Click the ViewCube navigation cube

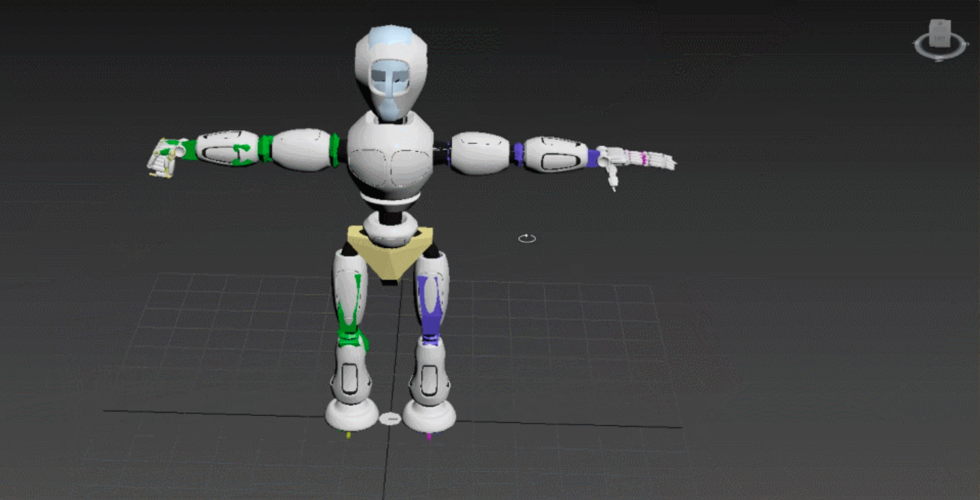[940, 33]
